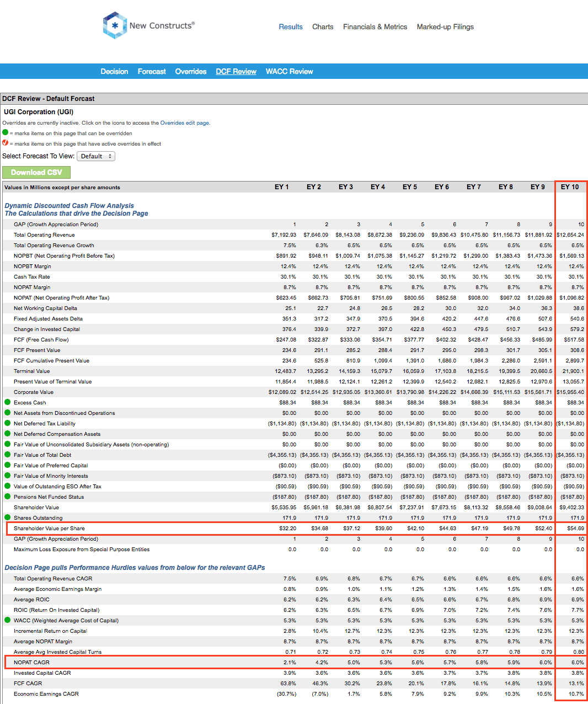Click green override icon for Excess Cash
This screenshot has height=704, width=588.
tap(8, 402)
